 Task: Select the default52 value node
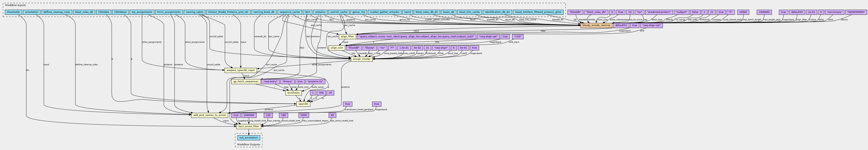pyautogui.click(x=621, y=25)
